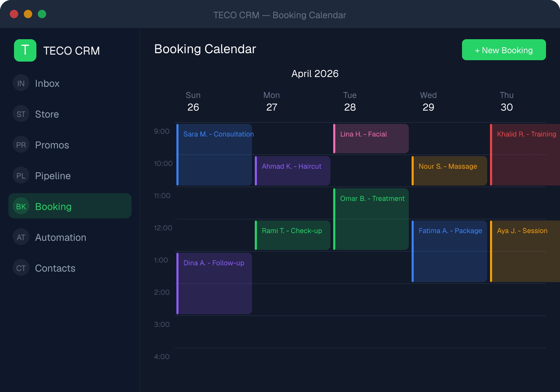Screen dimensions: 560x392
Task: Open Sara M. - Consultation appointment
Action: click(x=214, y=155)
